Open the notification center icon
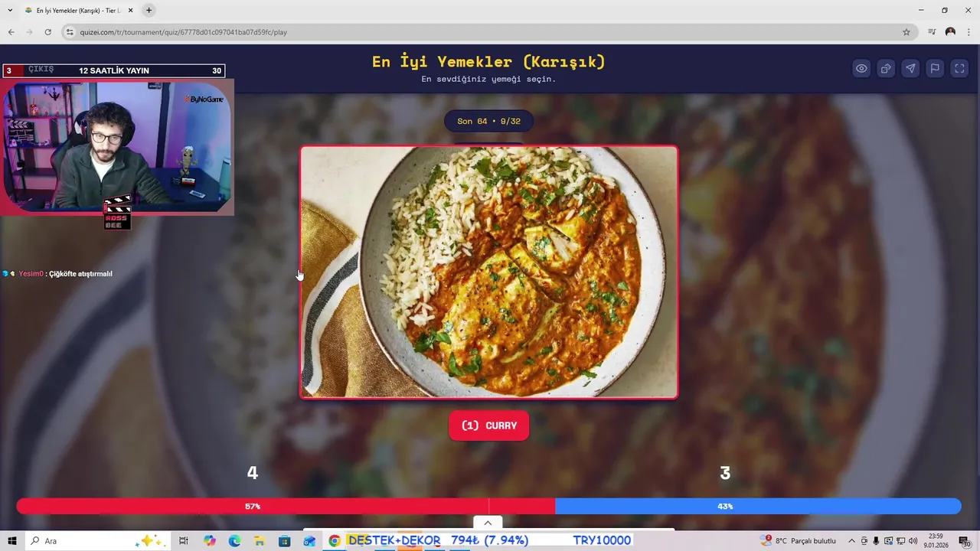Viewport: 980px width, 551px height. [965, 540]
